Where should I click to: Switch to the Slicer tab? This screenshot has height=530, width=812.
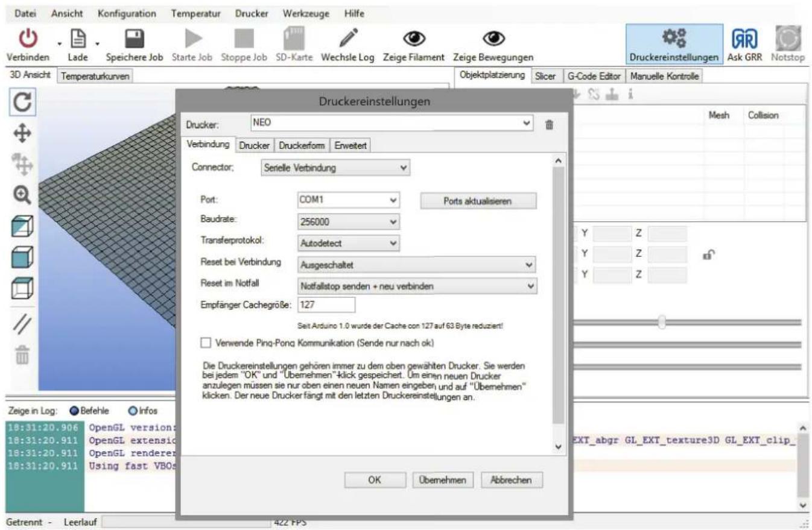tap(545, 77)
